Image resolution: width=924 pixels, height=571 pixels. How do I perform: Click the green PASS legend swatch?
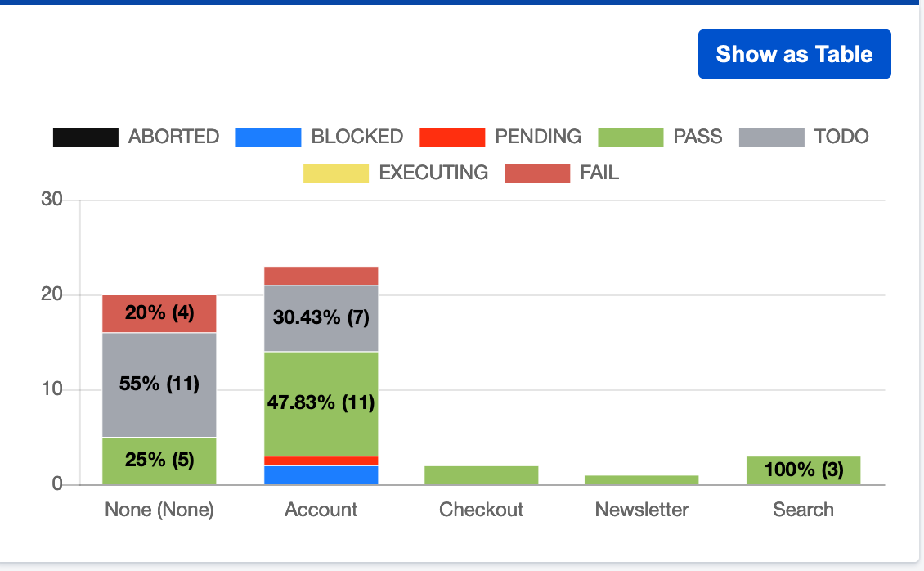(x=630, y=137)
